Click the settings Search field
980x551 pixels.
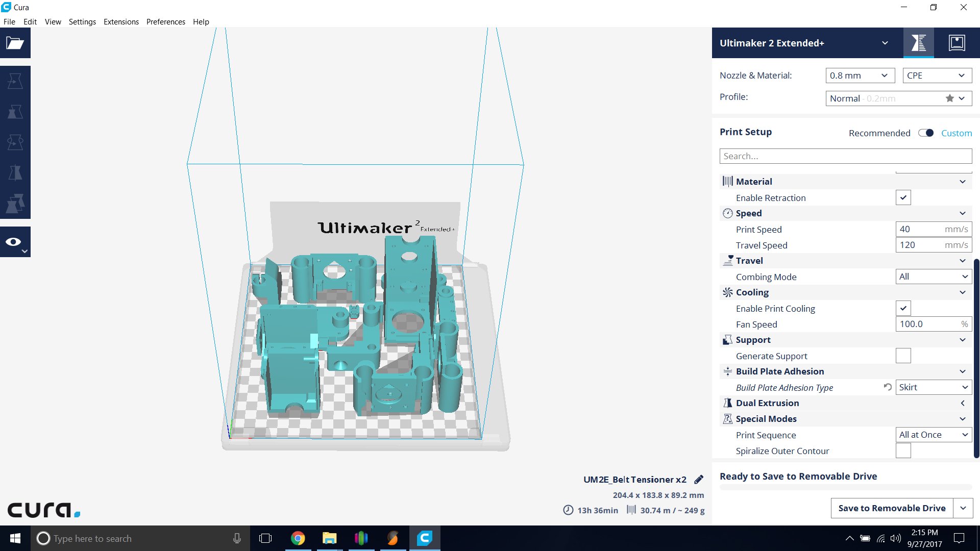tap(845, 156)
